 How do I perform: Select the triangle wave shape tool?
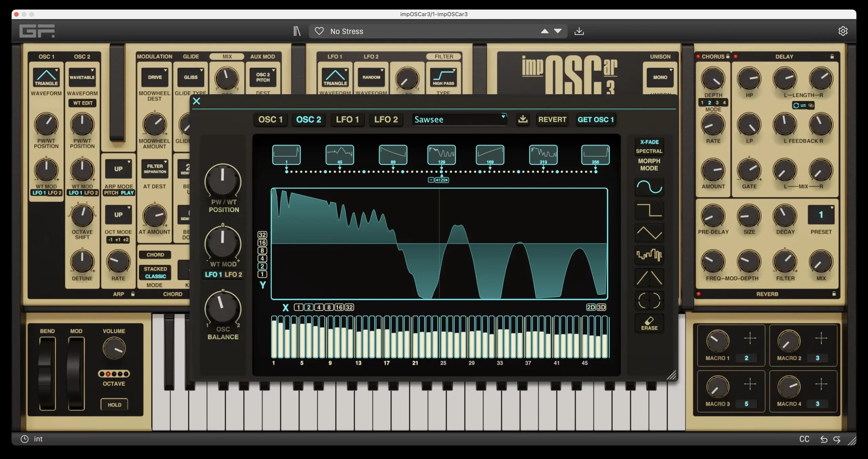(649, 233)
